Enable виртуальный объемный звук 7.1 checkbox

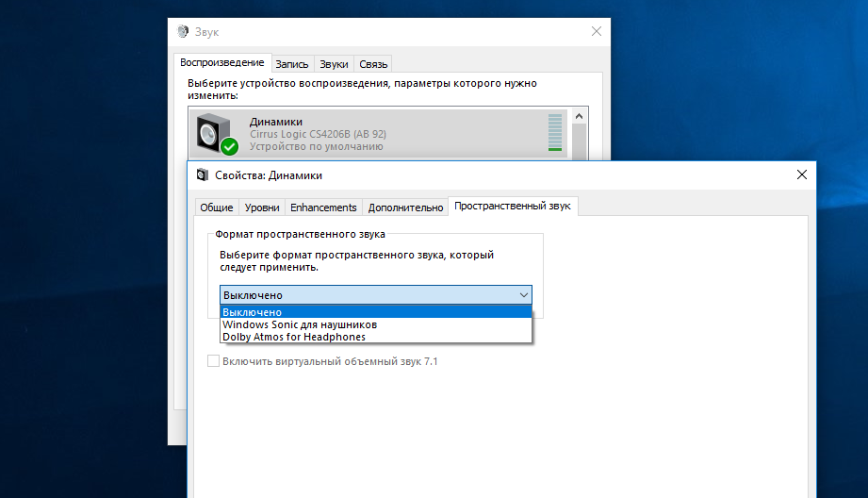click(213, 361)
